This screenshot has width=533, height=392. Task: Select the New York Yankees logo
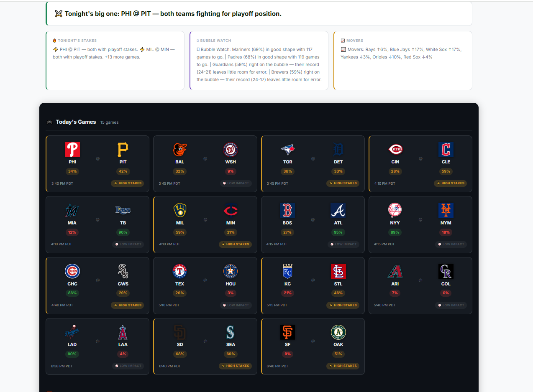coord(395,211)
